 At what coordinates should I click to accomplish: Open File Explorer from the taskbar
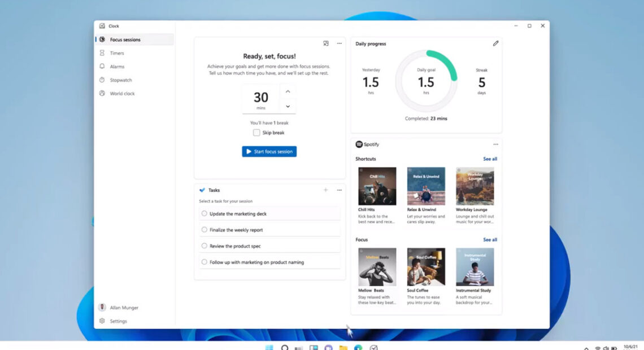[x=343, y=348]
